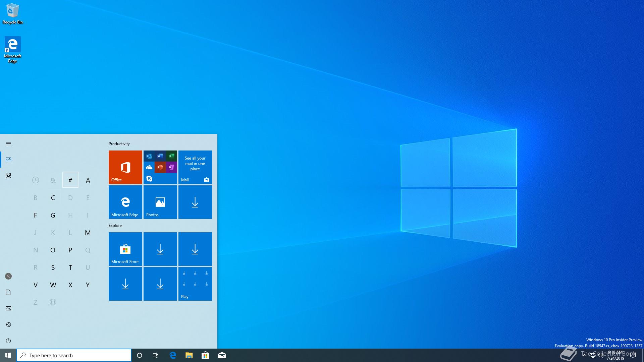Jump to apps starting with V

[35, 285]
